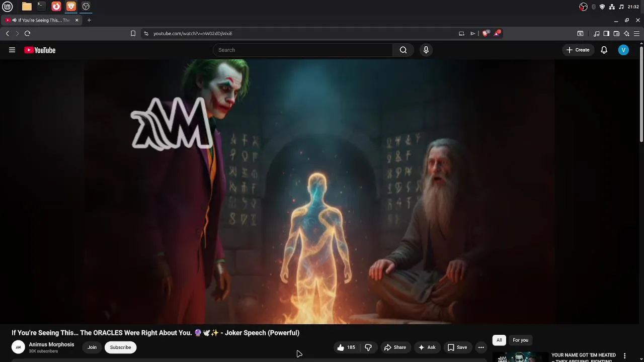Click the video player to pause

click(x=319, y=192)
